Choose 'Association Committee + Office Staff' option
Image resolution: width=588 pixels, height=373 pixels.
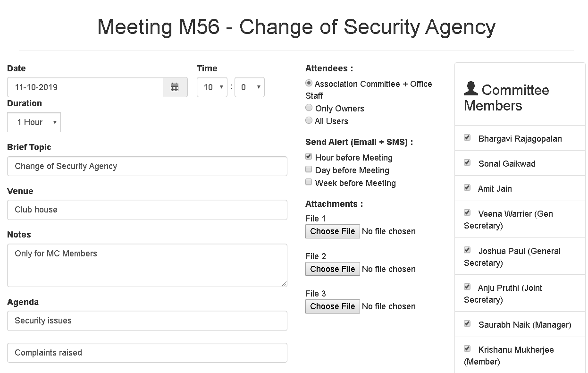(309, 83)
